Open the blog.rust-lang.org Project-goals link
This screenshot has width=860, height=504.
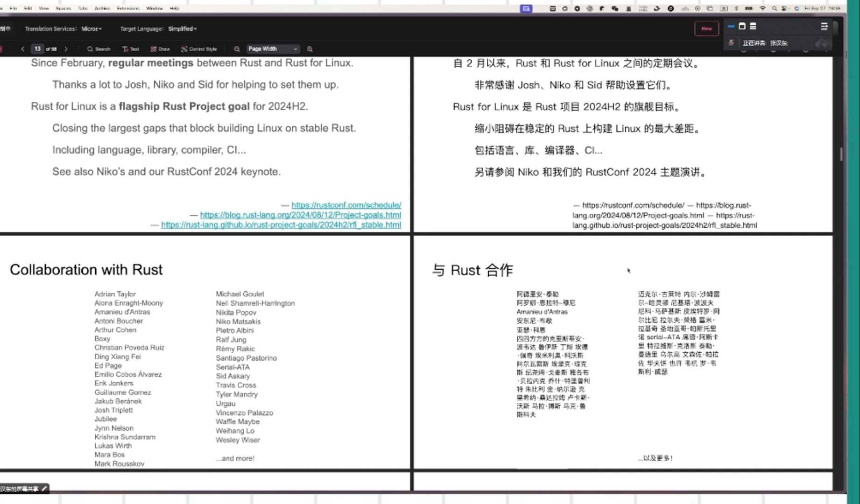click(301, 215)
